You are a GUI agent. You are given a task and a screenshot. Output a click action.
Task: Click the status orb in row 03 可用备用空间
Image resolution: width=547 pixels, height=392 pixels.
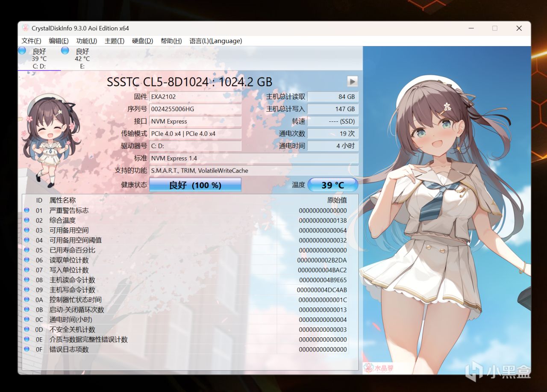click(x=27, y=230)
